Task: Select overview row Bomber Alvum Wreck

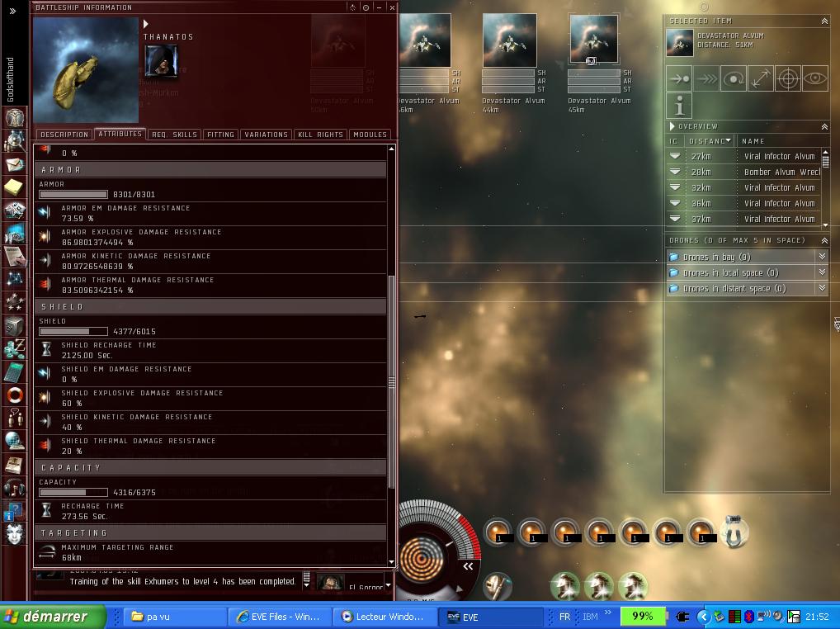Action: (743, 172)
